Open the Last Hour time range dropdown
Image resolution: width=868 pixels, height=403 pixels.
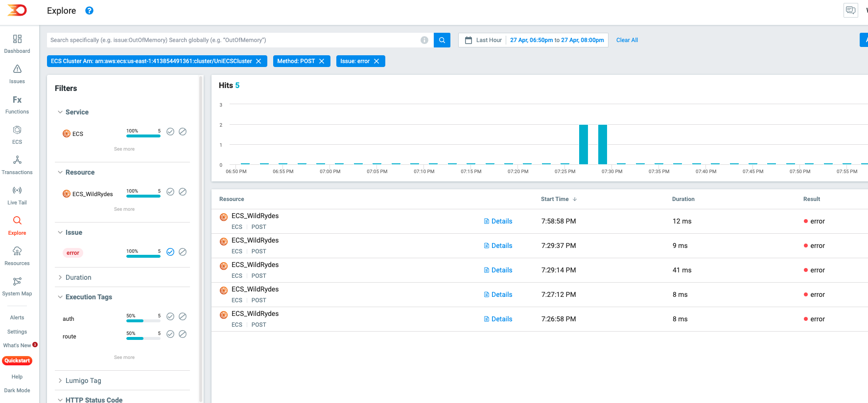[x=489, y=40]
